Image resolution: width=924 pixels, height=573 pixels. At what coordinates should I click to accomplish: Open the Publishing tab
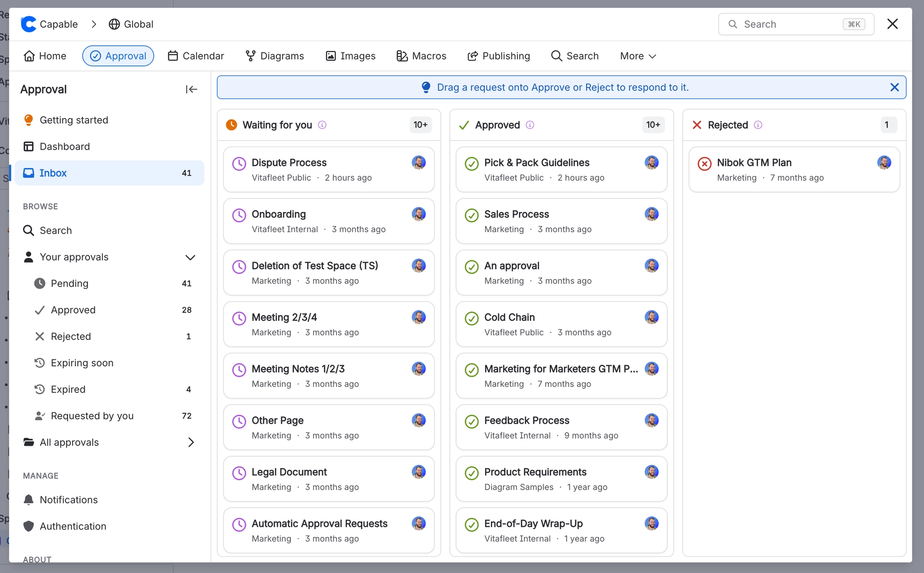pos(499,56)
